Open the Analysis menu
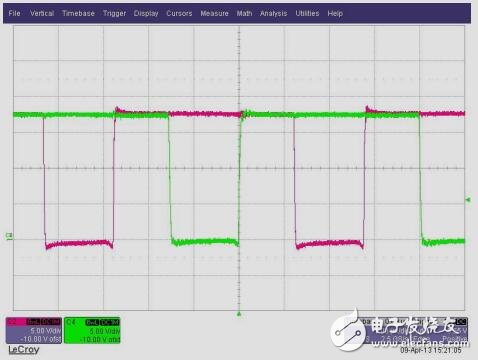 273,13
